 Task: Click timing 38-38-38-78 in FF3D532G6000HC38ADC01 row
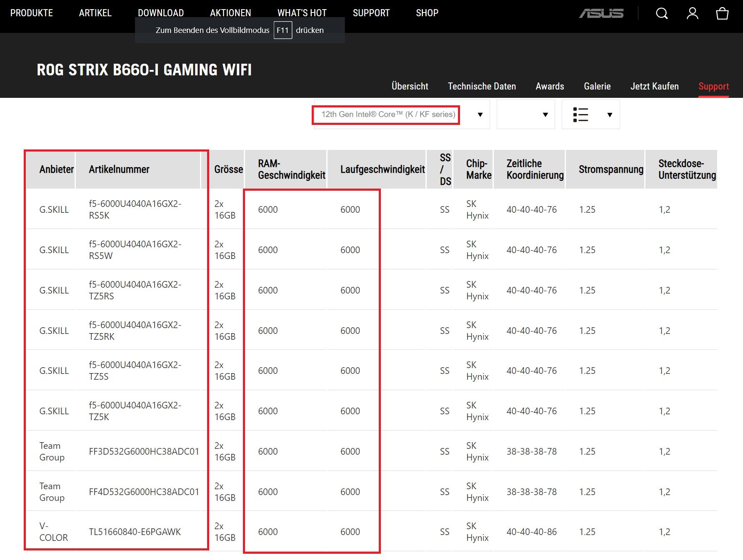(x=531, y=451)
